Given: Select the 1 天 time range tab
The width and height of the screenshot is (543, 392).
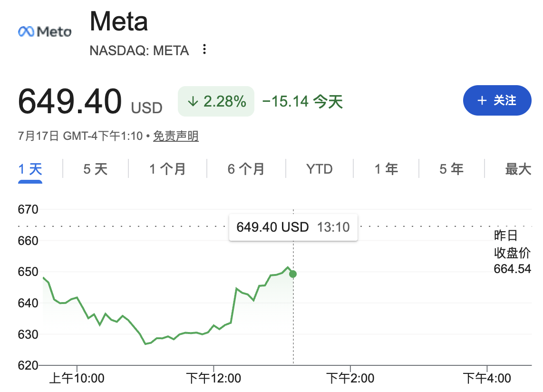Looking at the screenshot, I should pyautogui.click(x=30, y=169).
